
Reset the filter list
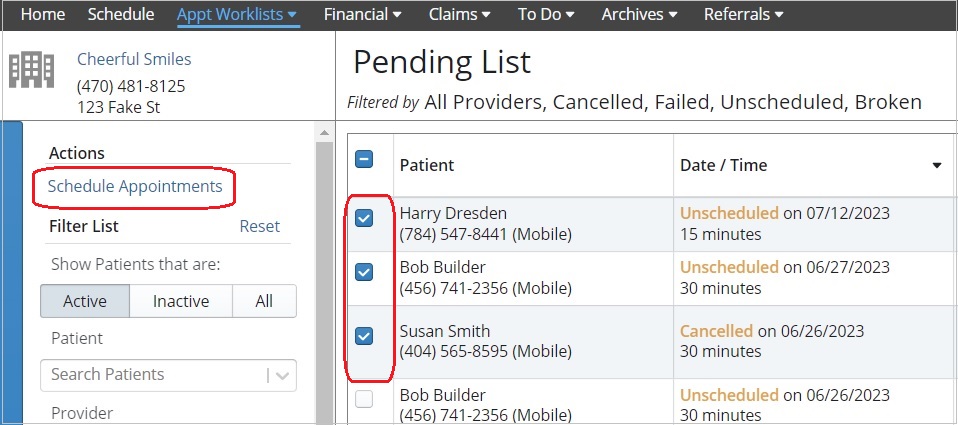click(260, 227)
